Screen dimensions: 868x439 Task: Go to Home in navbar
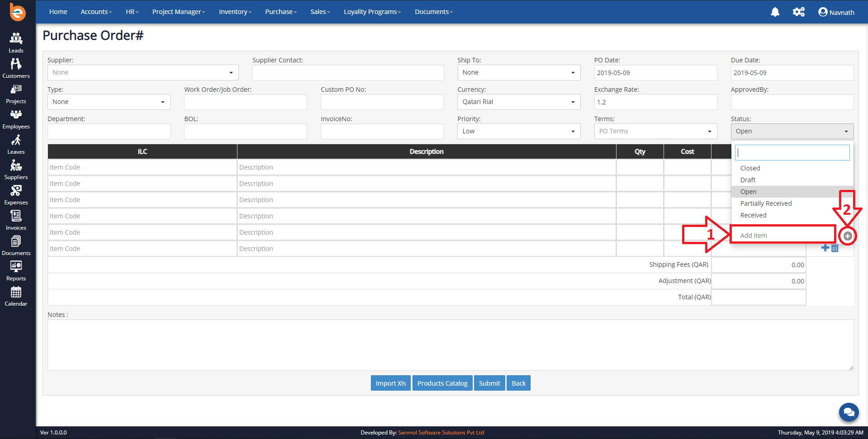(58, 12)
